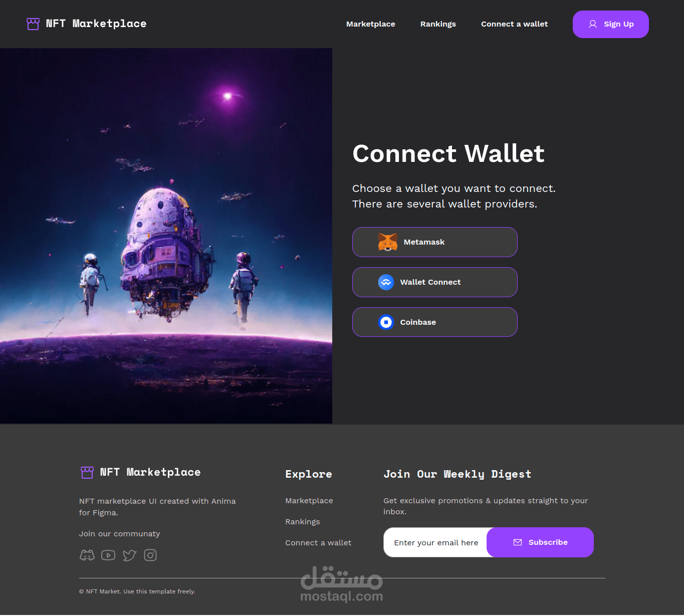Screen dimensions: 684x616
Task: Select Connect a wallet in header
Action: (x=515, y=24)
